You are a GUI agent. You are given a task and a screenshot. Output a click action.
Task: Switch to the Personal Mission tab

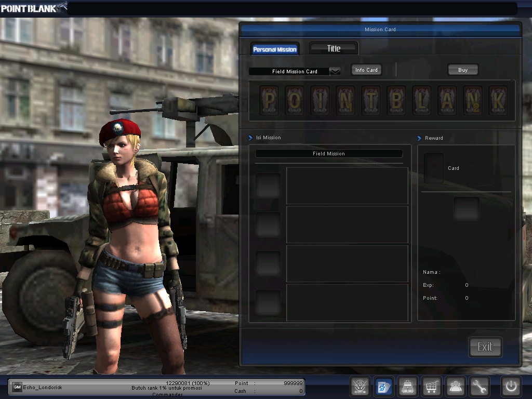(x=275, y=49)
